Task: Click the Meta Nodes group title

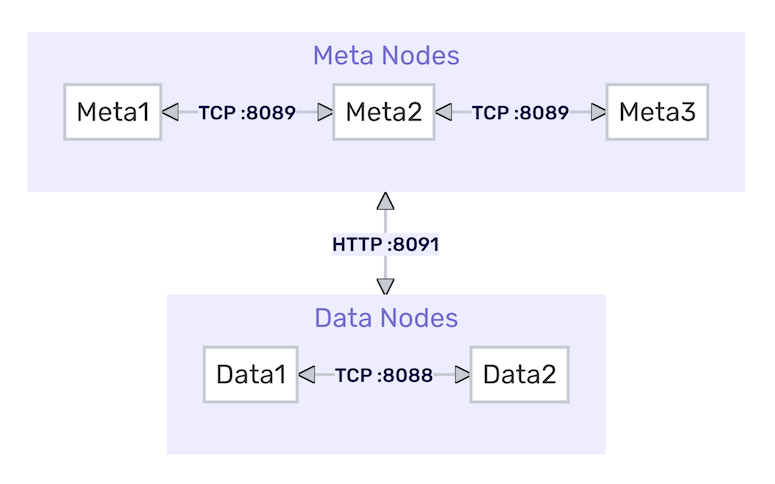Action: point(386,56)
